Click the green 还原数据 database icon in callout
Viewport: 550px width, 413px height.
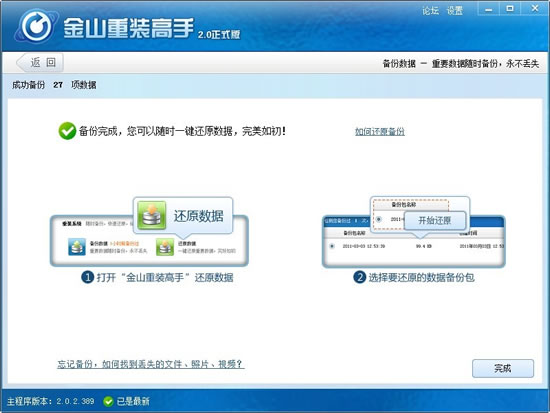click(152, 215)
